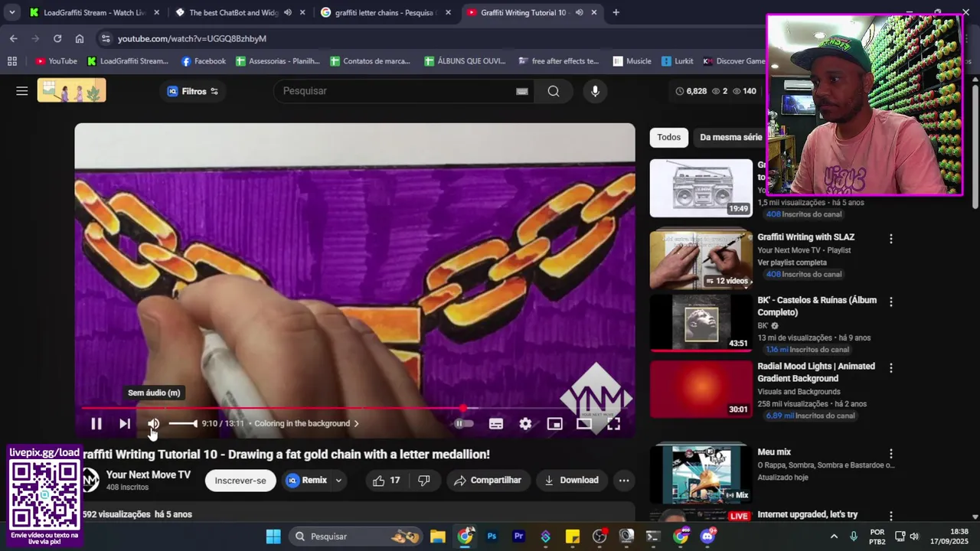980x551 pixels.
Task: Adjust the player volume slider
Action: point(182,423)
